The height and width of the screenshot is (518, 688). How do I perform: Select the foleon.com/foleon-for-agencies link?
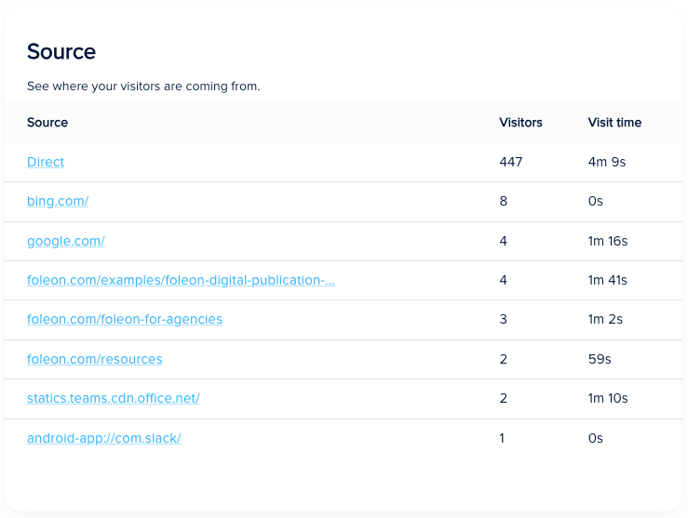point(124,319)
